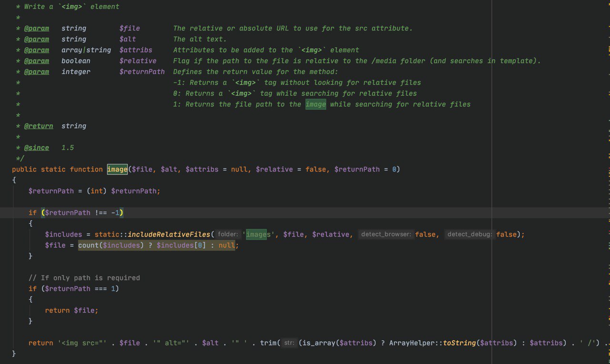Click the integer type in the docblock
Image resolution: width=610 pixels, height=364 pixels.
pyautogui.click(x=76, y=71)
